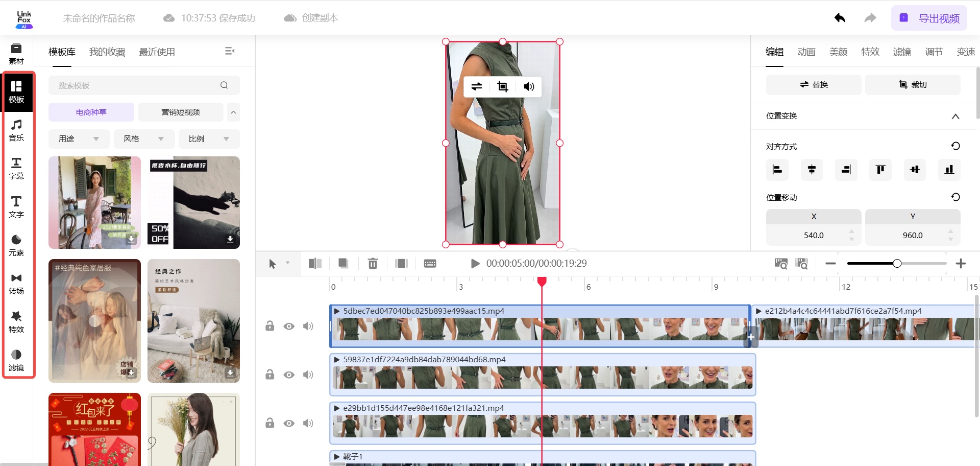
Task: Mute the e29bb1d1 track audio
Action: tap(308, 423)
